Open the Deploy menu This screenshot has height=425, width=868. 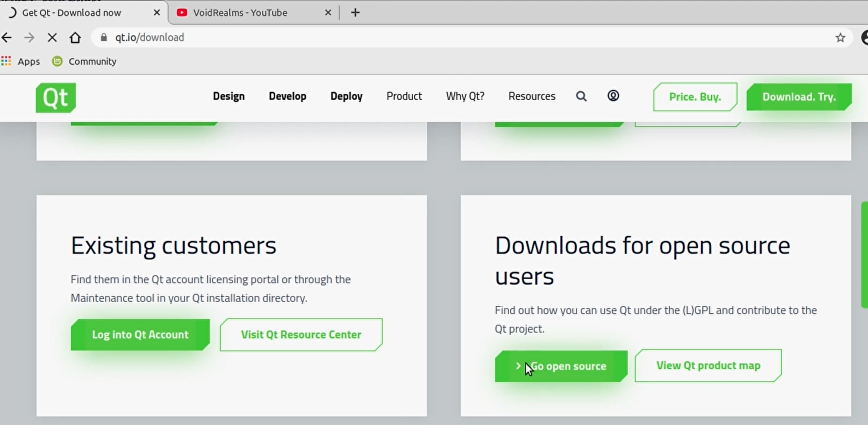pyautogui.click(x=346, y=96)
